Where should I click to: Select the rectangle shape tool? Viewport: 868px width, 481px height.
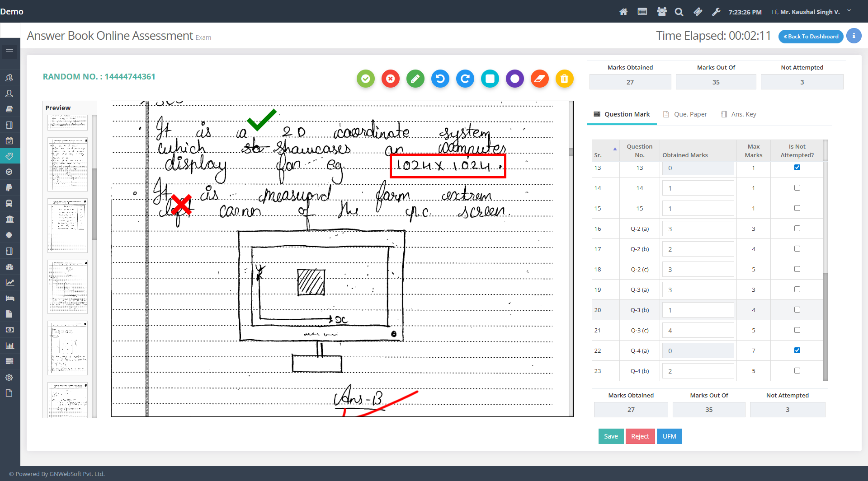[x=490, y=79]
